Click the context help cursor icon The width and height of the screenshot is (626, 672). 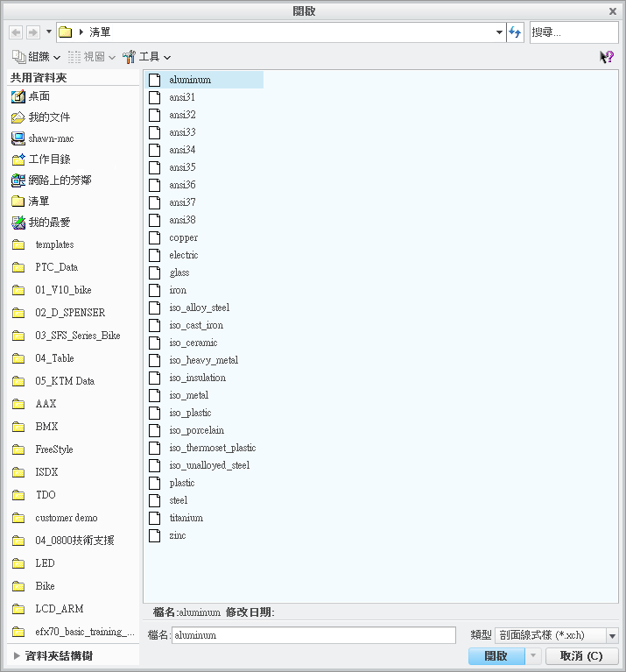tap(606, 57)
